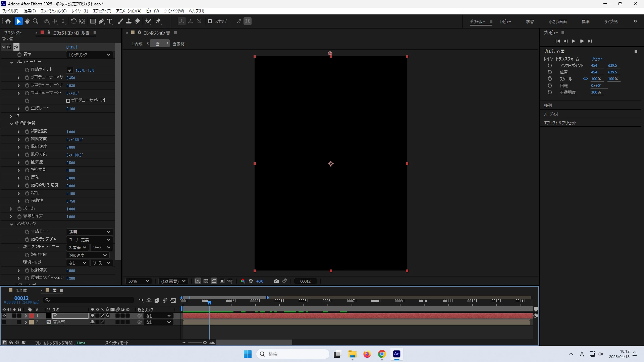Screen dimensions: 644x362
Task: Click the snapshot camera icon in viewer
Action: pos(276,281)
